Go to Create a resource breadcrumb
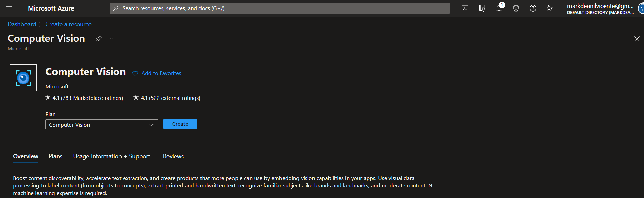 68,24
